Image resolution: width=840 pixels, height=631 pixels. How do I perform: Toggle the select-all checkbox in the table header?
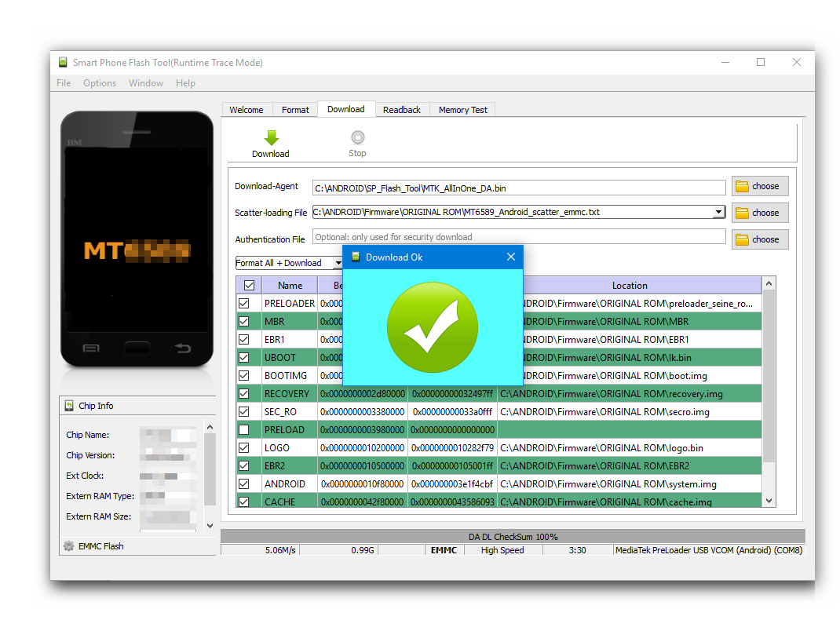249,285
